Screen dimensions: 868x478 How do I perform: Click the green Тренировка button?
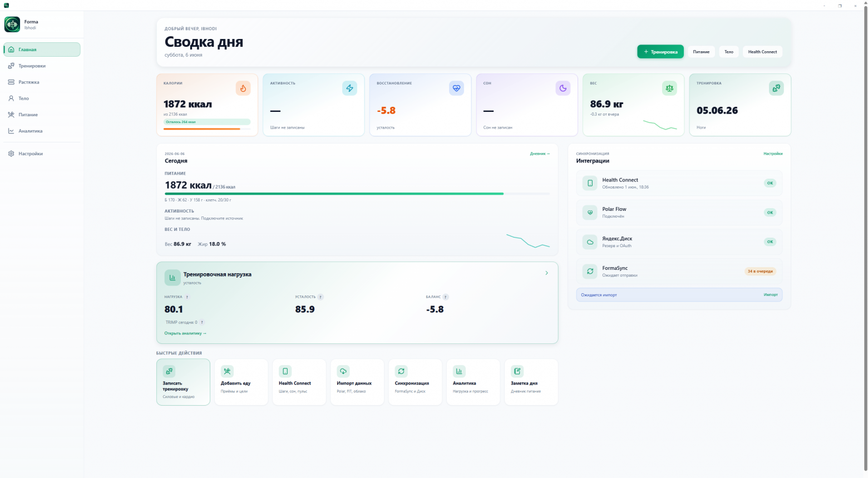pyautogui.click(x=660, y=52)
